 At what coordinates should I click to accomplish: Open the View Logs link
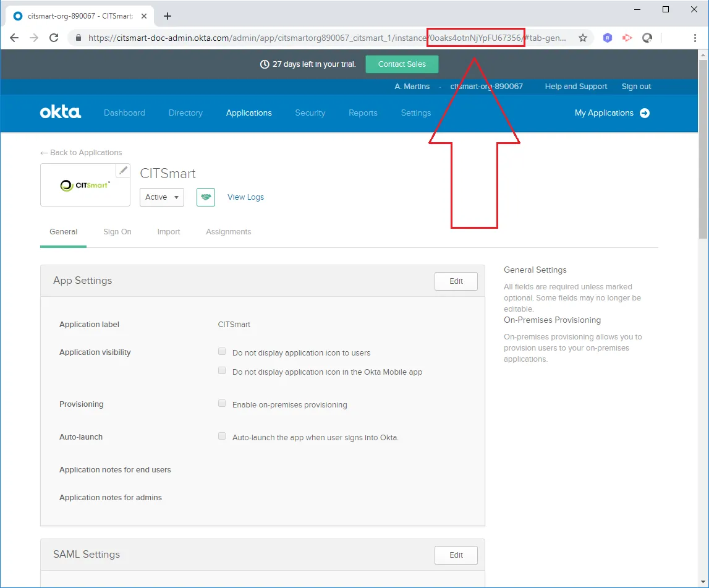click(x=245, y=197)
